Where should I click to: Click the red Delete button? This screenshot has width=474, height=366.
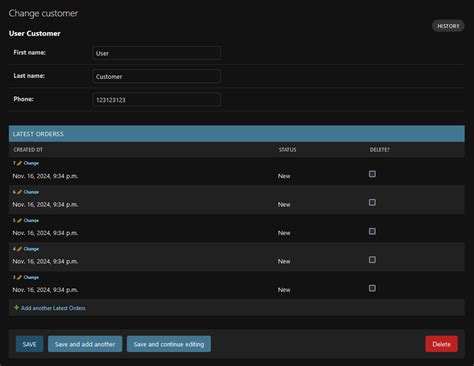(x=441, y=344)
